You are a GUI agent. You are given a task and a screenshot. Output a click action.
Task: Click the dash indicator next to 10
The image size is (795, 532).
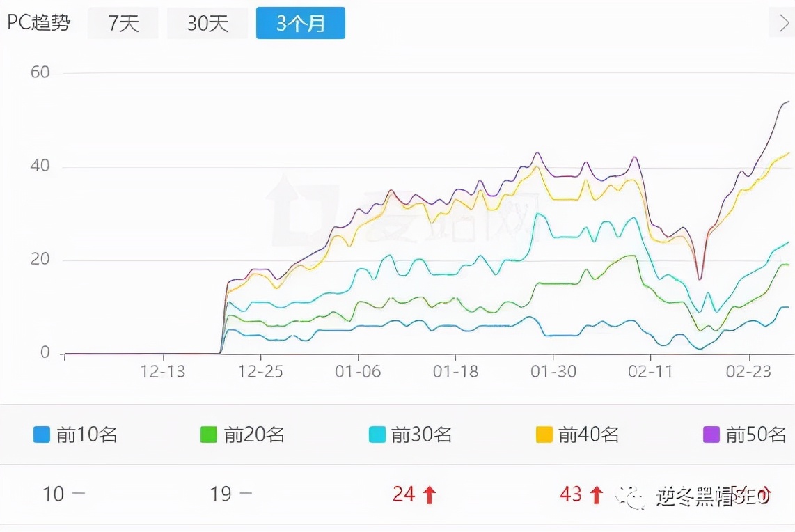tap(80, 494)
